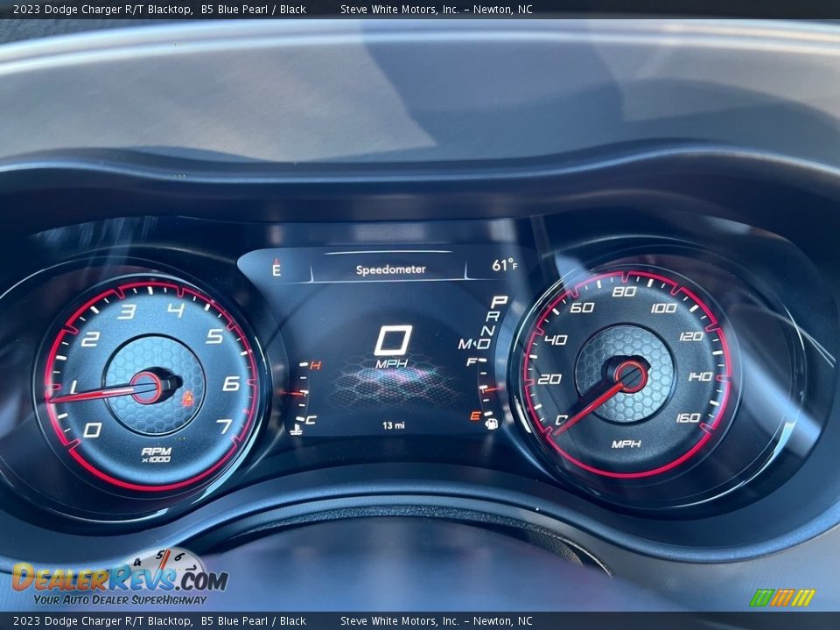Tap the 6 on the tachometer dial

(x=231, y=383)
